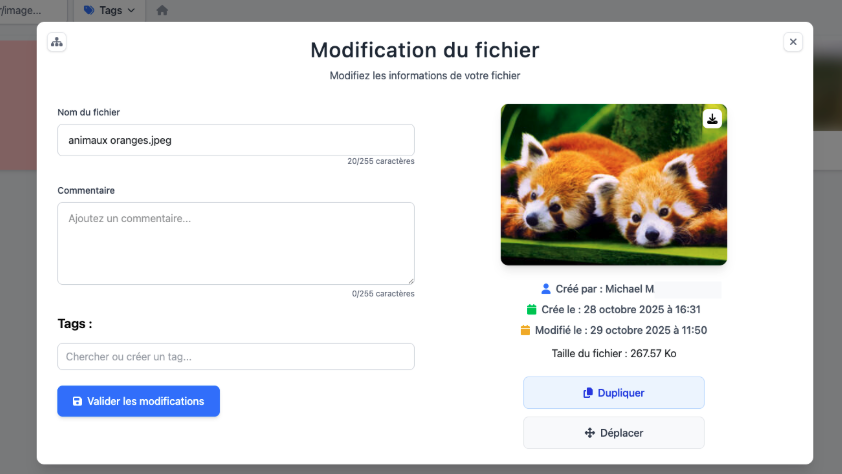
Task: Click the four-arrow move icon on Déplacer
Action: point(590,433)
